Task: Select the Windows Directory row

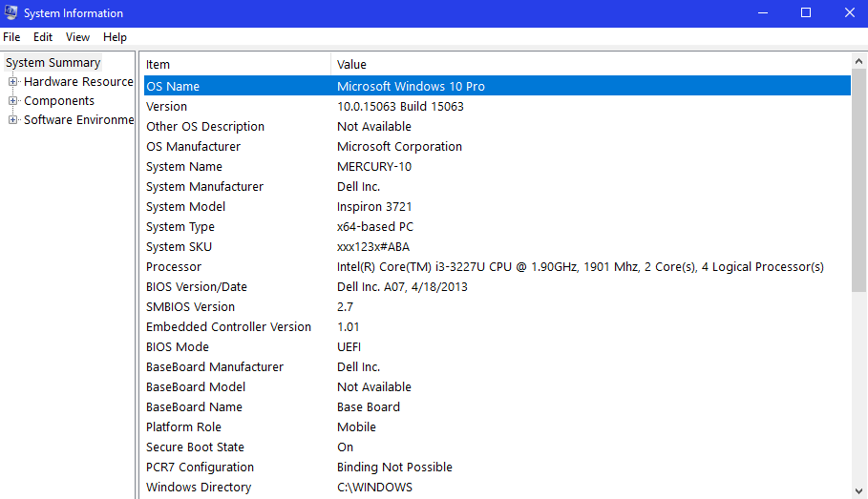Action: [x=498, y=488]
